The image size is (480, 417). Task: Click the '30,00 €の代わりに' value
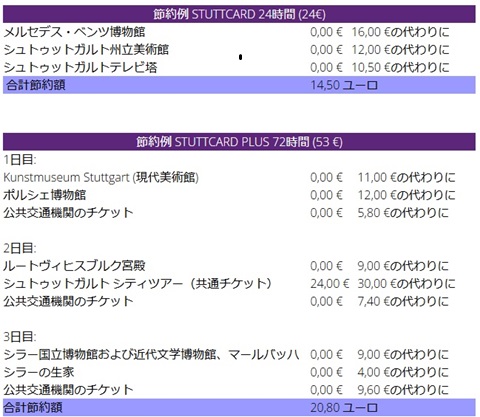coord(406,284)
